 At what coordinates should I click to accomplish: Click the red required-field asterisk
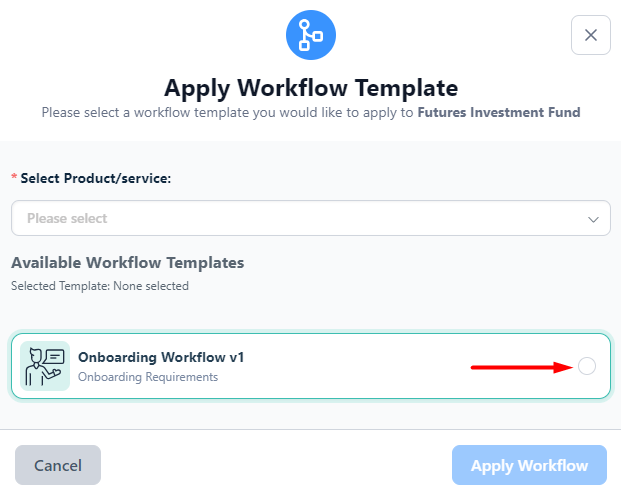click(14, 177)
